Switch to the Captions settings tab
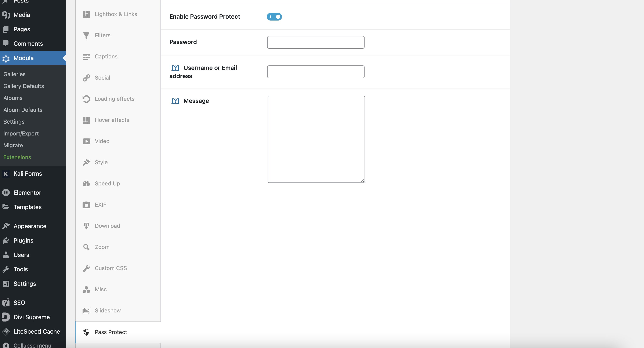Viewport: 644px width, 348px height. [x=118, y=57]
